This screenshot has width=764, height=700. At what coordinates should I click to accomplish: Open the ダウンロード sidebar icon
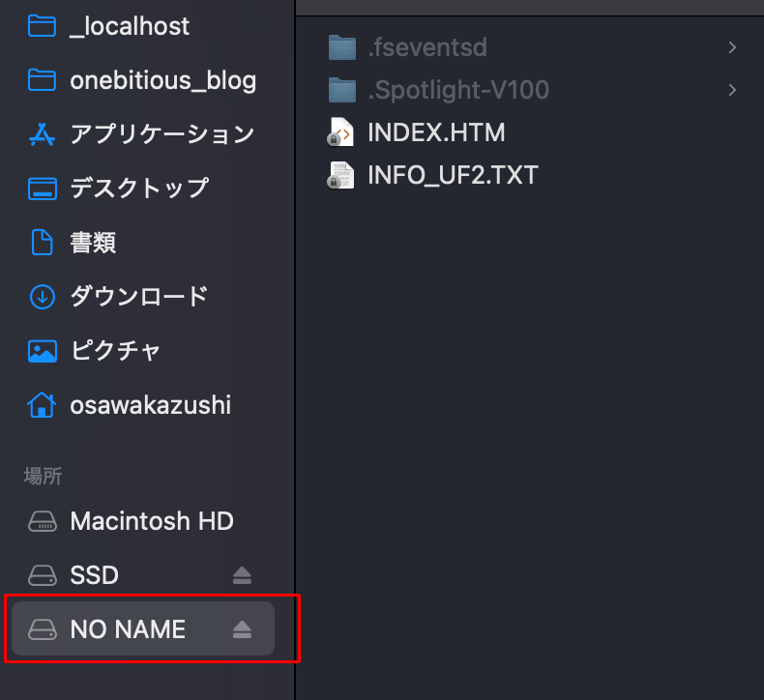(43, 296)
